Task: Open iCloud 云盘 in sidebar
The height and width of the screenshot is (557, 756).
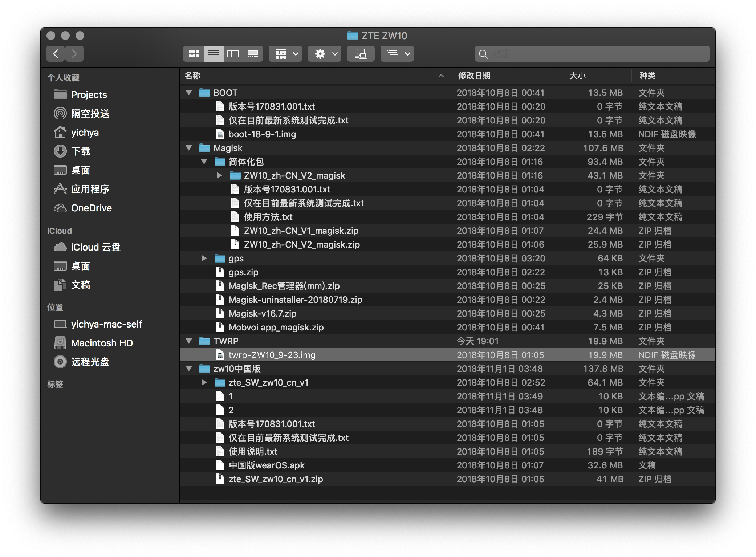Action: click(x=95, y=247)
